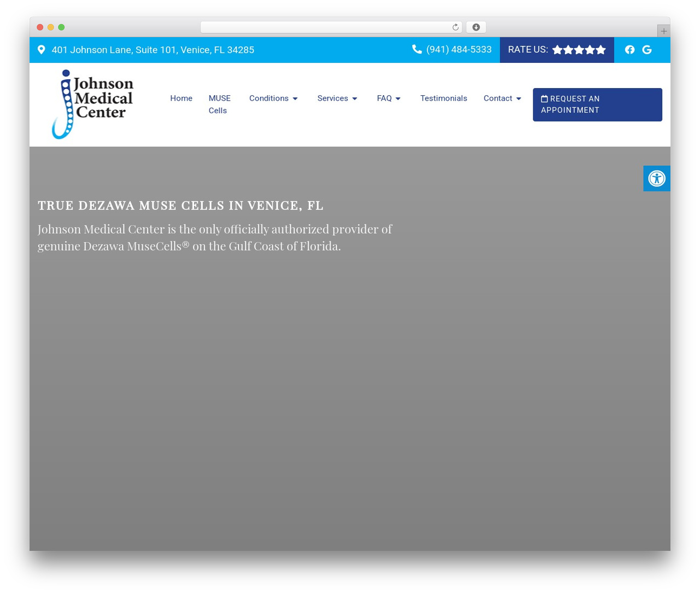This screenshot has height=593, width=700.
Task: Click the Johnson Medical Center description paragraph
Action: point(215,237)
